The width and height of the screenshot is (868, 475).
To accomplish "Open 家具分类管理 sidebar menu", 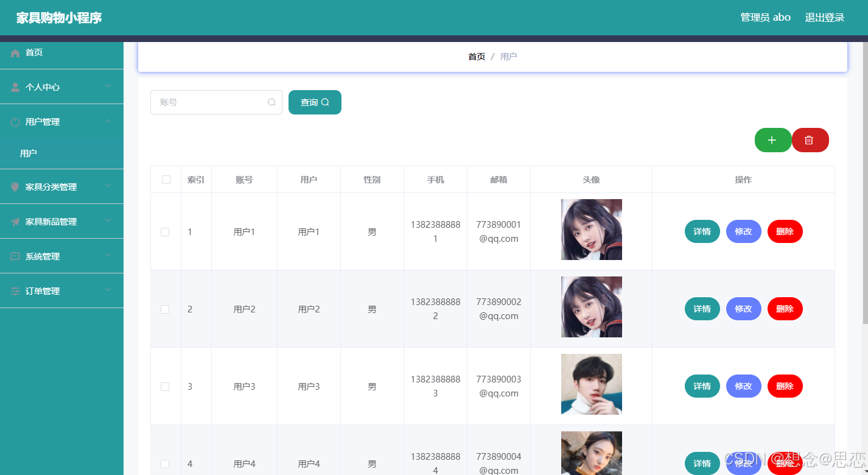I will pos(61,187).
